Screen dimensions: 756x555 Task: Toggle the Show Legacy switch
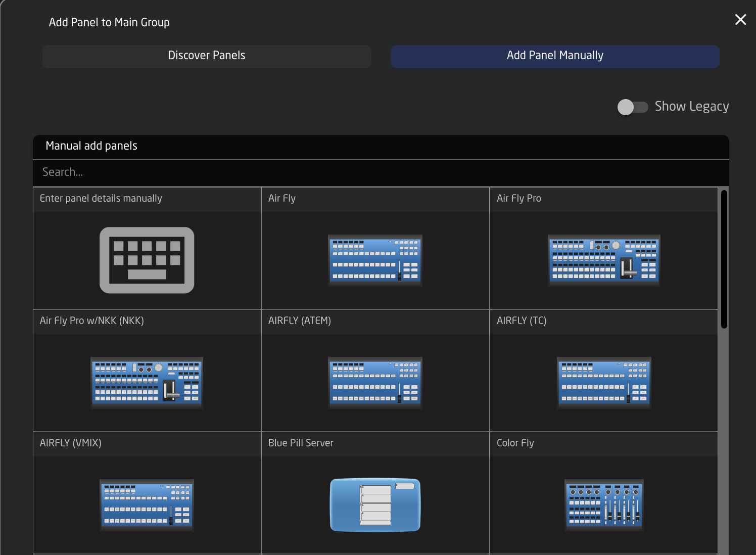click(632, 107)
